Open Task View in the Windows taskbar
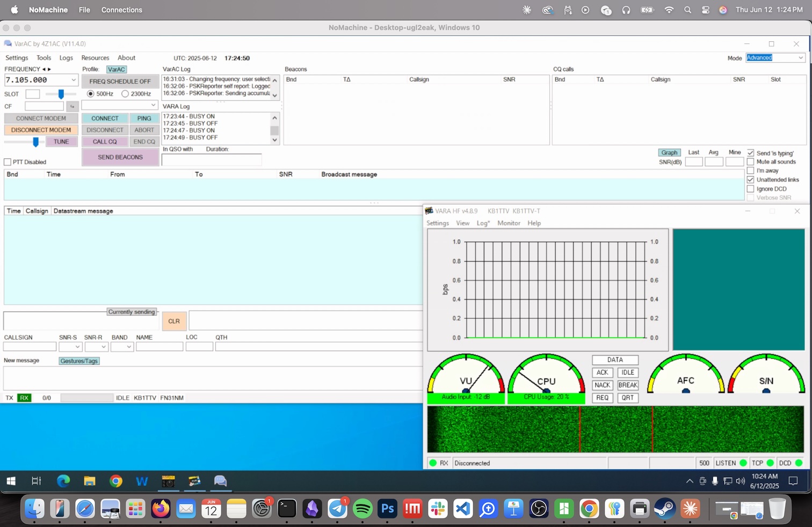This screenshot has height=527, width=812. tap(37, 481)
